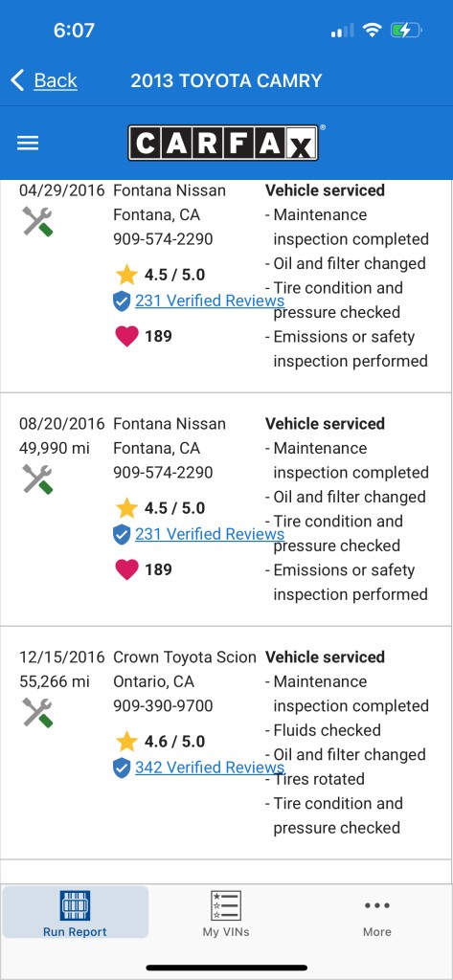This screenshot has width=453, height=980.
Task: Open the Run Report tab
Action: point(75,912)
